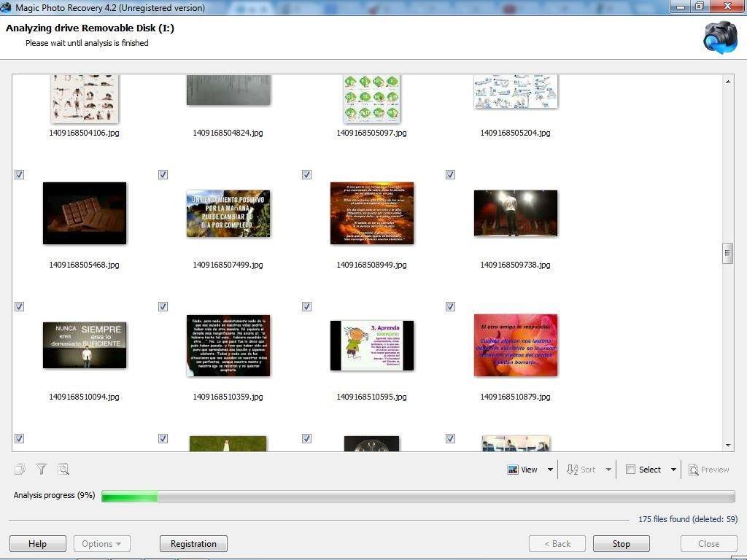Click the scrollbar down arrow
Screen dimensions: 747x560
(x=727, y=446)
